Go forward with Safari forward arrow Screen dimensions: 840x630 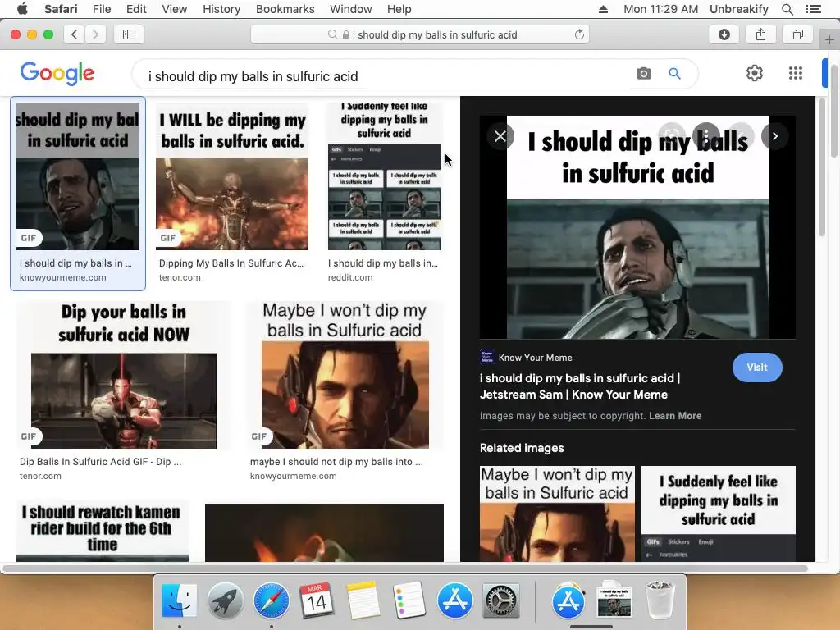click(x=95, y=34)
